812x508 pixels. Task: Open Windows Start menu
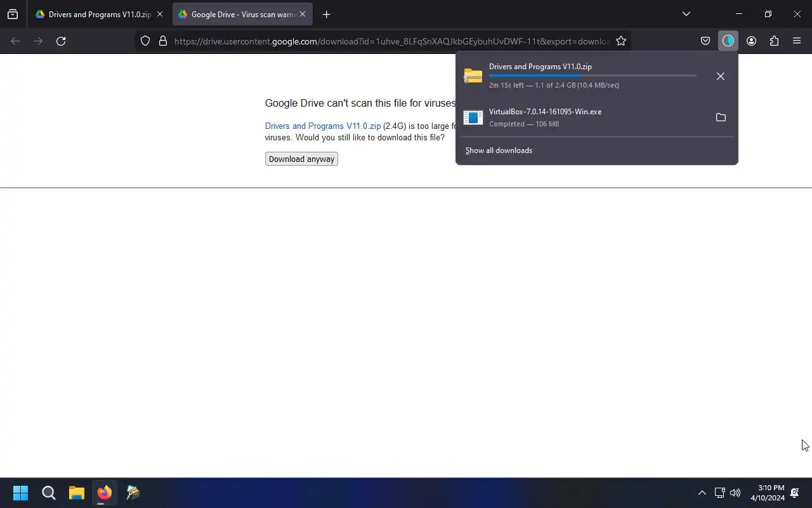(x=20, y=493)
